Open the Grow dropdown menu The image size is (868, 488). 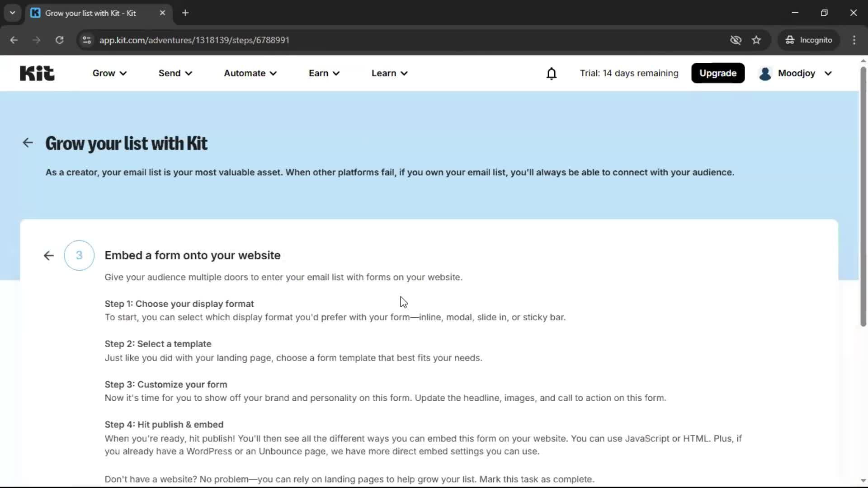point(109,73)
